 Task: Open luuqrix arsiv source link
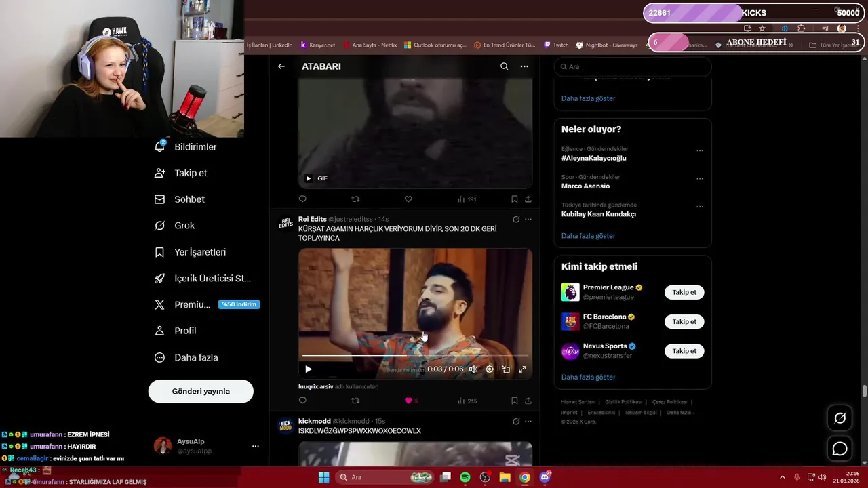(x=315, y=386)
